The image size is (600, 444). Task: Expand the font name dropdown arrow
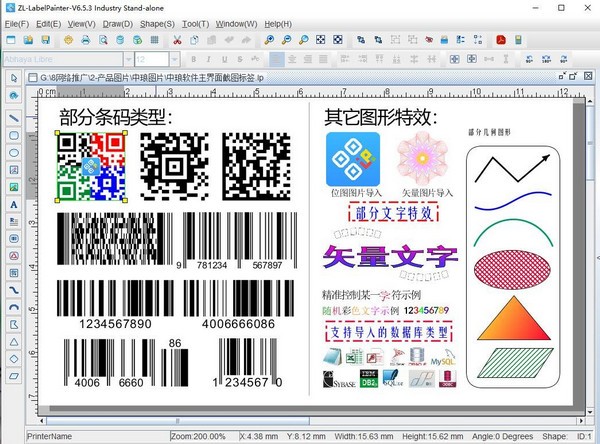(x=129, y=59)
